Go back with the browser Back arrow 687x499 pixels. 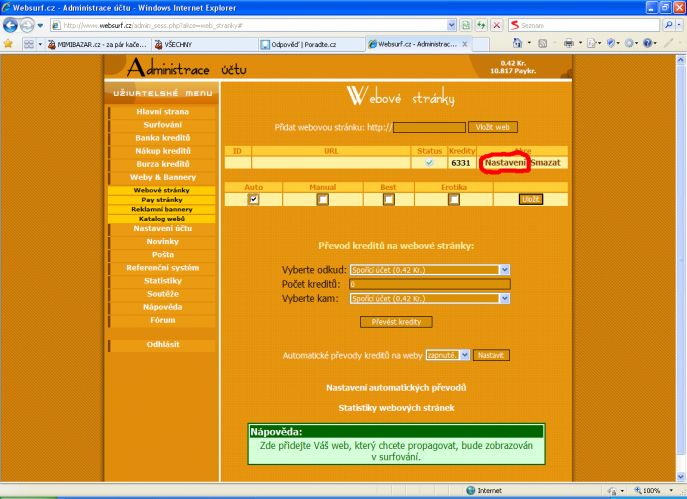(x=10, y=25)
